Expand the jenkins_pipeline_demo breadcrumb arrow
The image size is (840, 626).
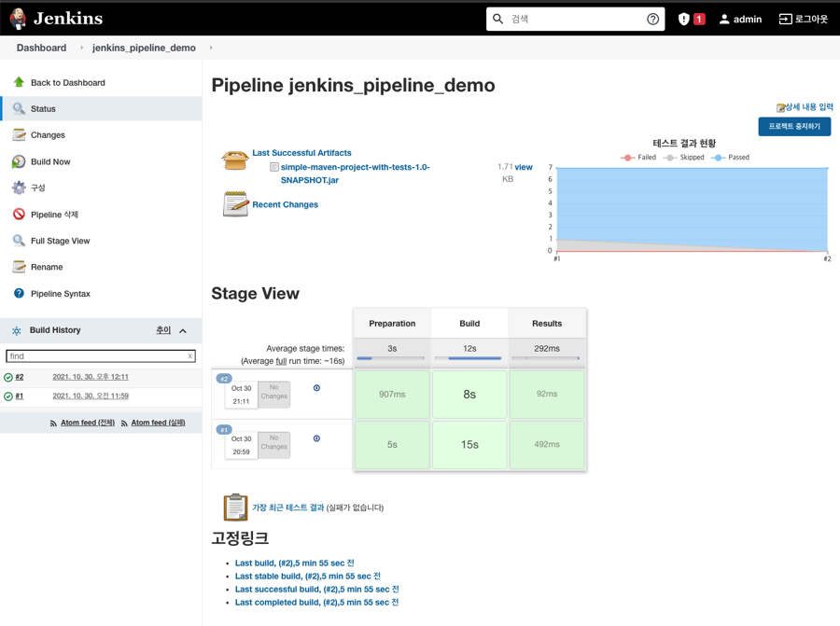tap(211, 48)
